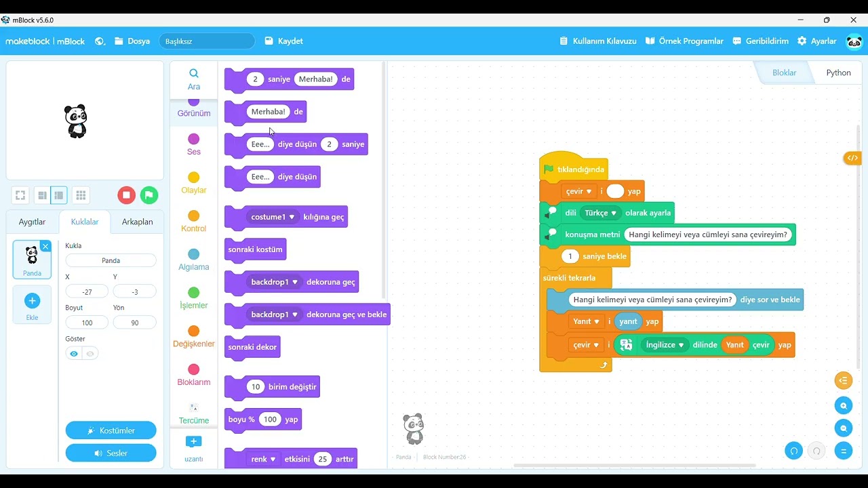Screen dimensions: 868x488
Task: Hide the sprite with crossed eye icon
Action: tap(90, 353)
